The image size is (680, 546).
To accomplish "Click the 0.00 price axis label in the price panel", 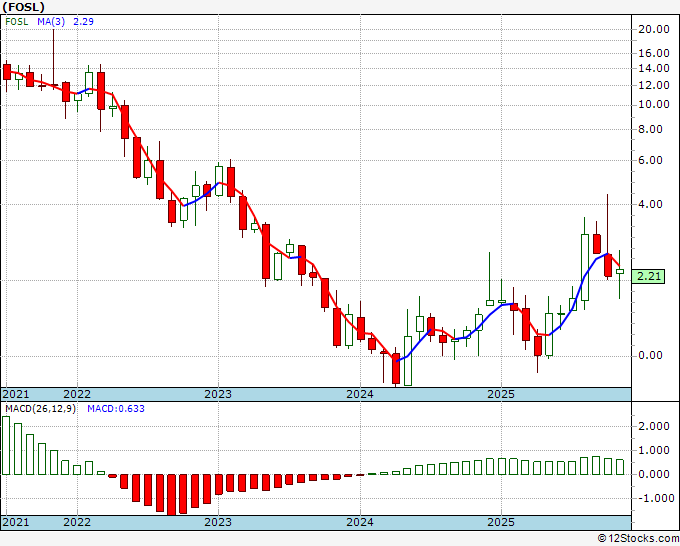I will [651, 356].
